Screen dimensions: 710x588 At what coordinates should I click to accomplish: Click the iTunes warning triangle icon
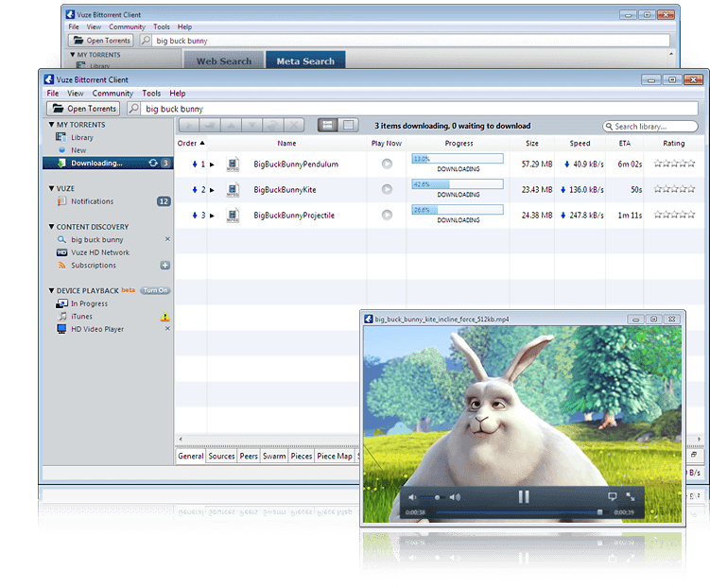tap(165, 317)
